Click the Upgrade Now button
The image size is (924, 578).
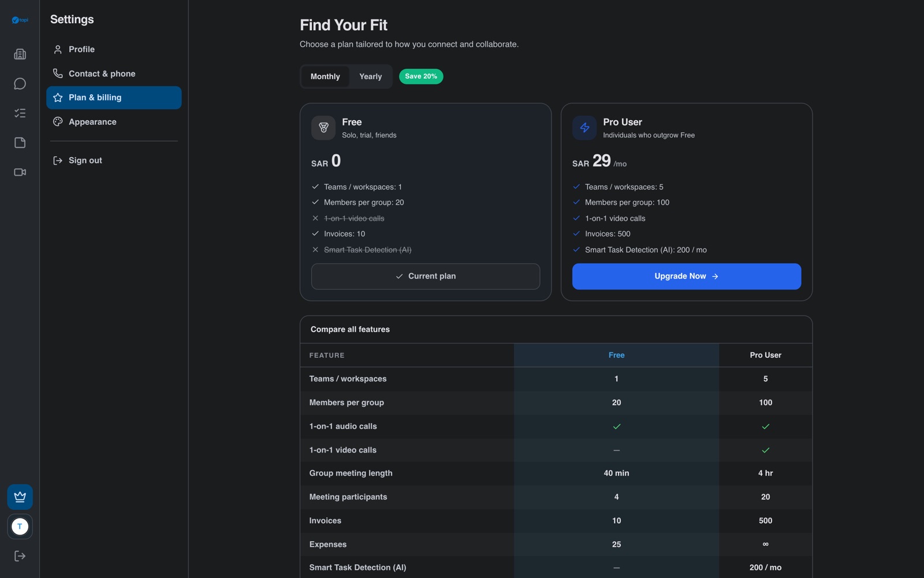(x=687, y=276)
